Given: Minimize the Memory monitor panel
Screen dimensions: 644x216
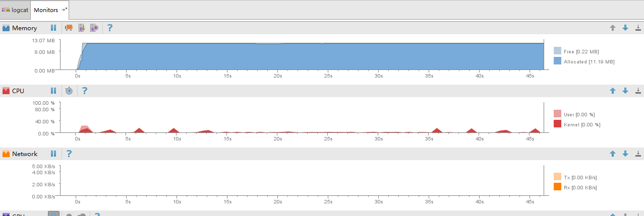Looking at the screenshot, I should [x=638, y=28].
